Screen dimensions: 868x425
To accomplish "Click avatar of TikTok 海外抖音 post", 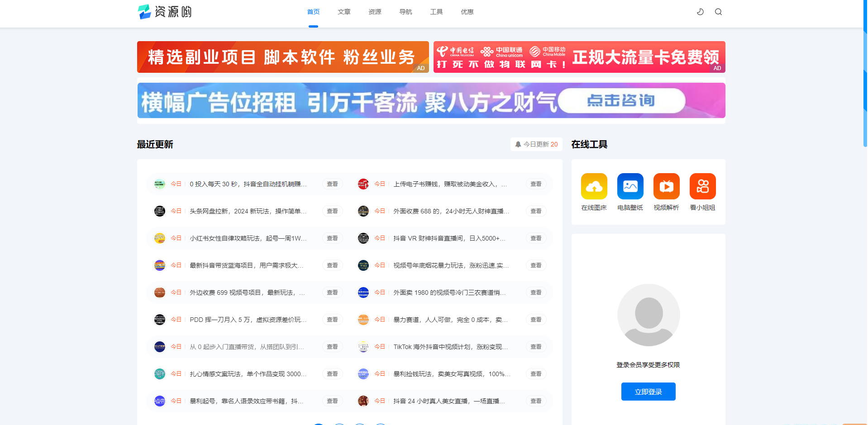I will coord(363,347).
